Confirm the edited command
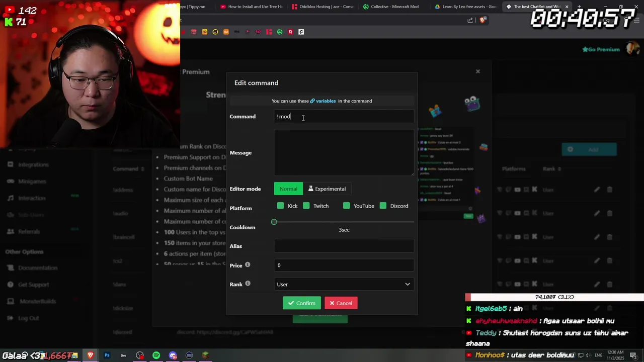The width and height of the screenshot is (644, 362). [x=302, y=303]
